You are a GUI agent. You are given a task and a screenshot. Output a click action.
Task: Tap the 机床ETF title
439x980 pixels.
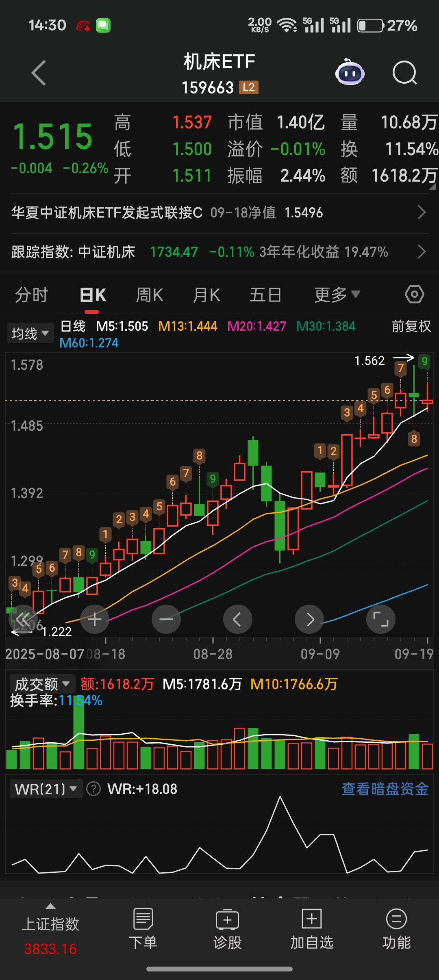[x=219, y=62]
